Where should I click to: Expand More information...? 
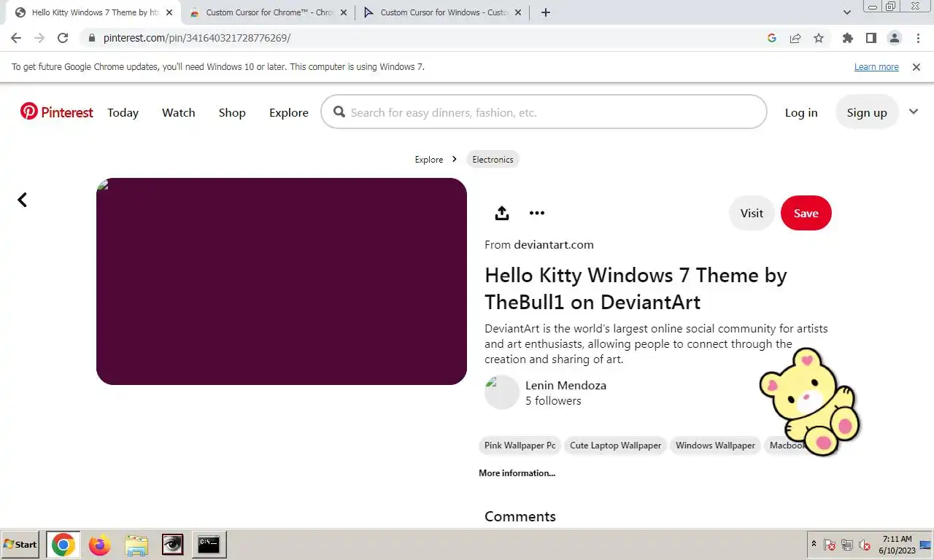click(x=517, y=473)
